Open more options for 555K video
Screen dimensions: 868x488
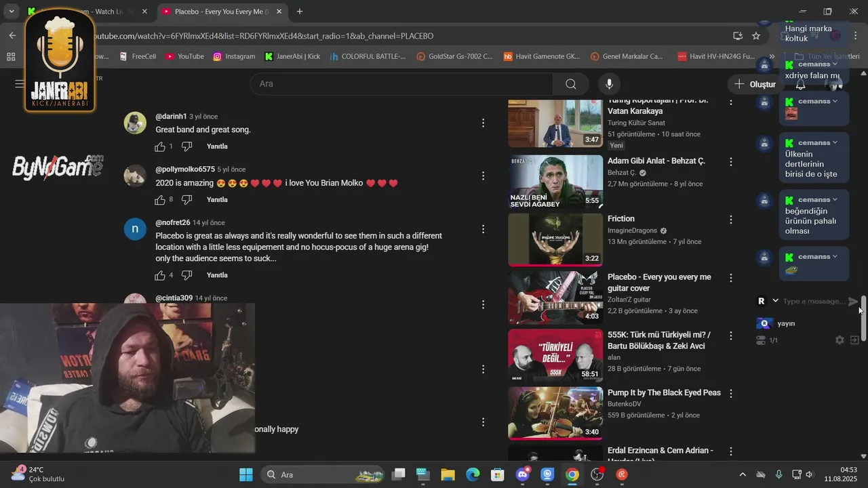(x=731, y=335)
